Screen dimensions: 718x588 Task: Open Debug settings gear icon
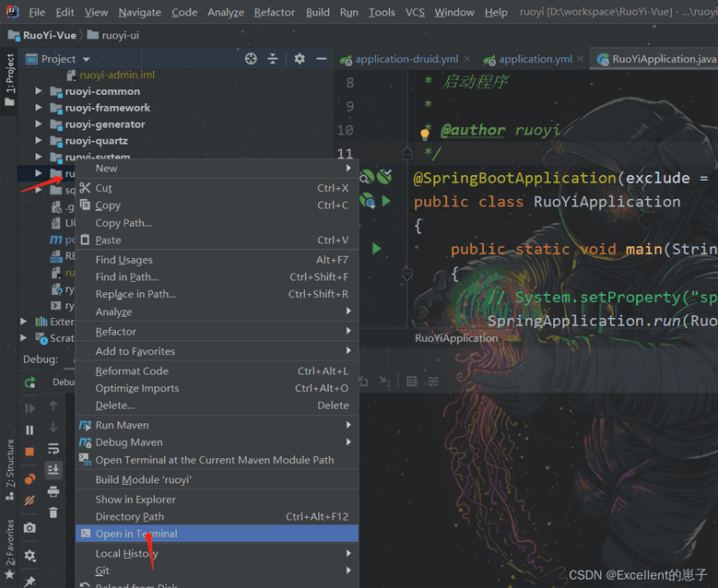29,556
